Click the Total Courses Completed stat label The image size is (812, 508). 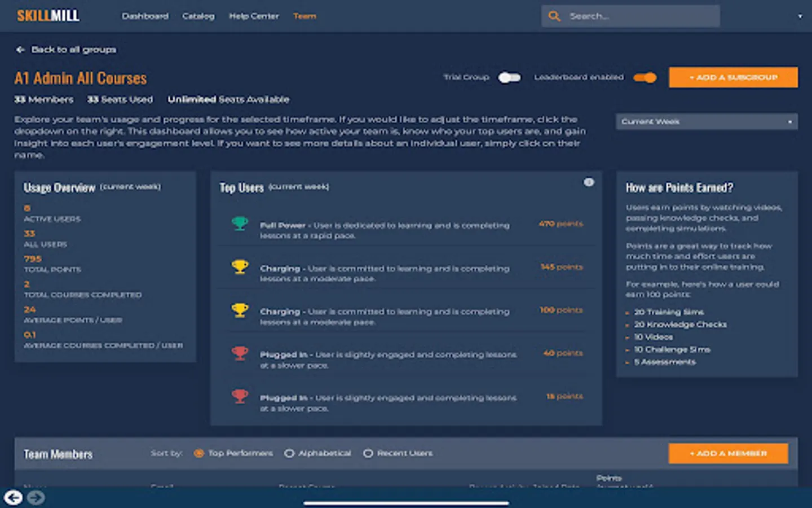pos(83,295)
